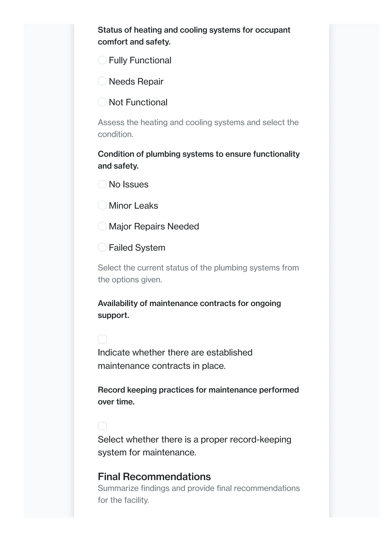Enable the record keeping practices checkbox
392x555 pixels.
(102, 426)
